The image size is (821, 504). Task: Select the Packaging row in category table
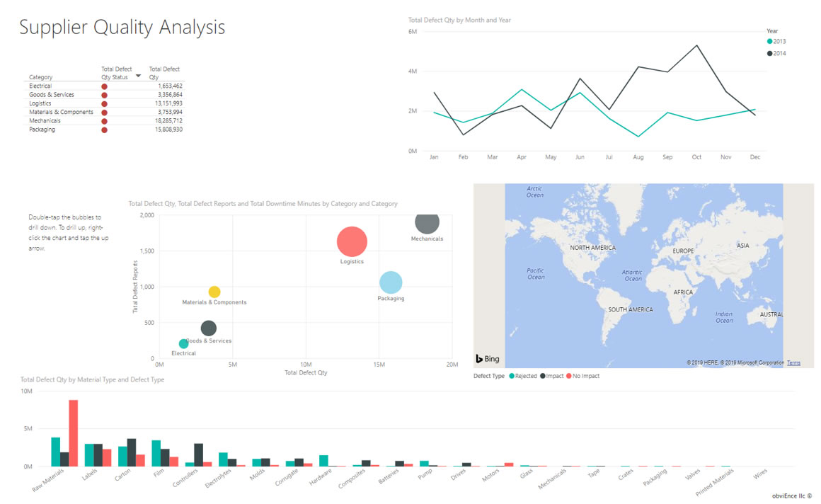coord(42,130)
